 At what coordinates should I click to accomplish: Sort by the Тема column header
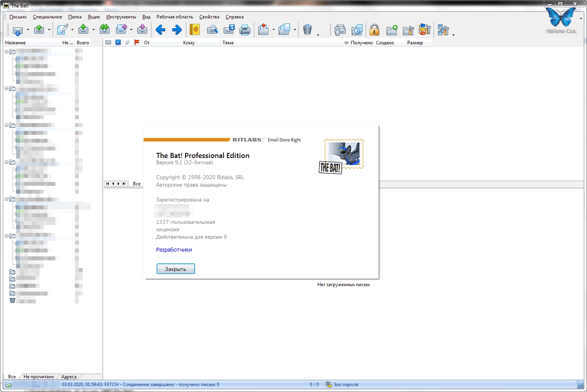pos(281,43)
